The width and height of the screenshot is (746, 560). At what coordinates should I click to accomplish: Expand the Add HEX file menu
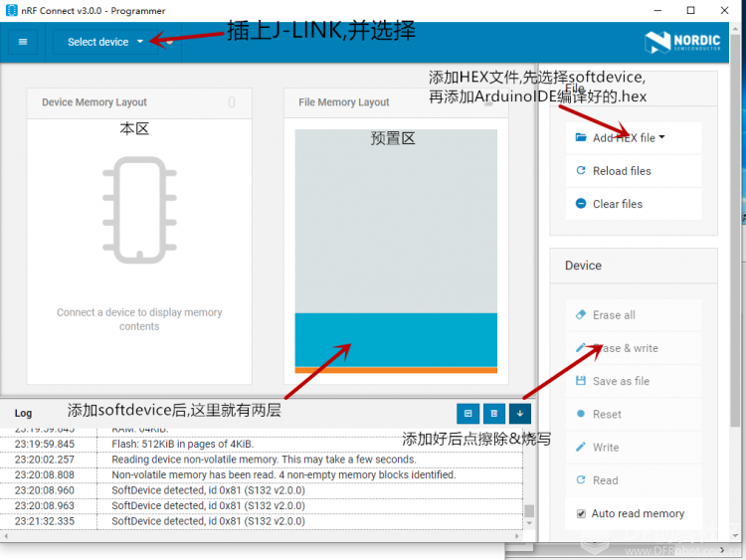tap(634, 138)
